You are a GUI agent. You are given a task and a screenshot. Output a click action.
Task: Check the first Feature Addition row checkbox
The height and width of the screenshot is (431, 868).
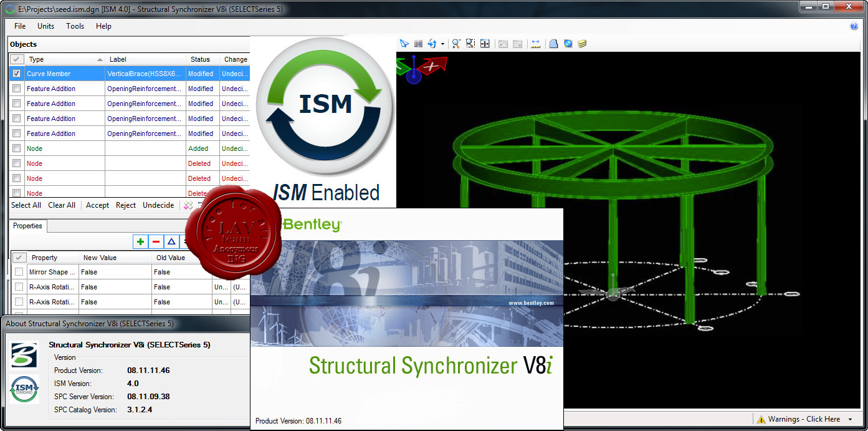click(x=16, y=89)
